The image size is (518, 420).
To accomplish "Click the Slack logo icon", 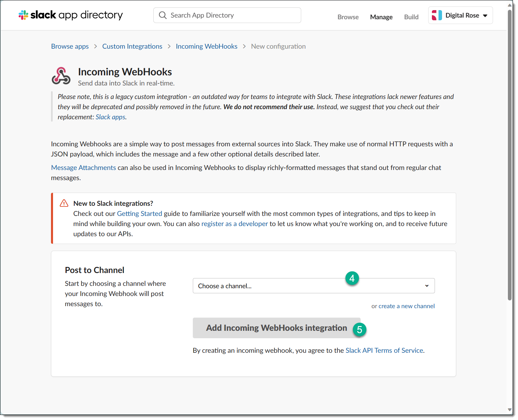I will (x=23, y=15).
